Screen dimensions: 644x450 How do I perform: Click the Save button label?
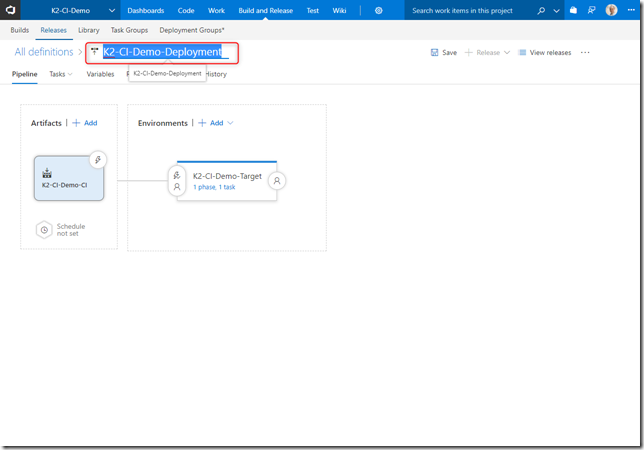(449, 53)
